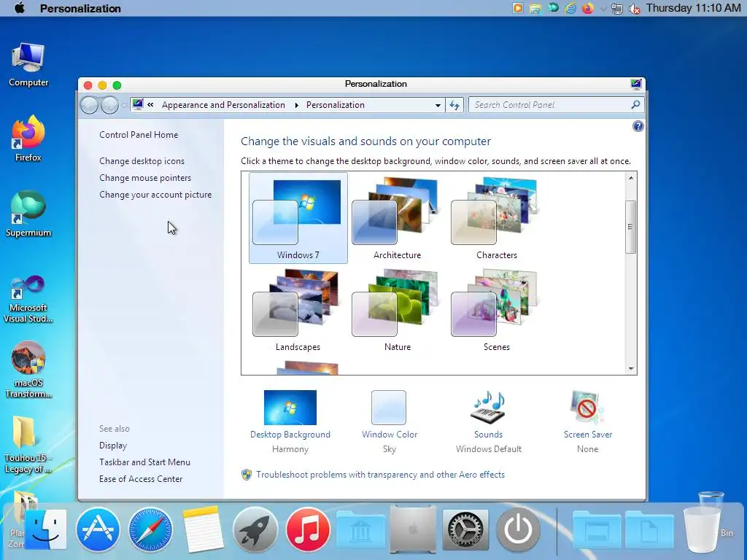Open Sounds Windows Default settings
This screenshot has width=747, height=560.
tap(488, 422)
